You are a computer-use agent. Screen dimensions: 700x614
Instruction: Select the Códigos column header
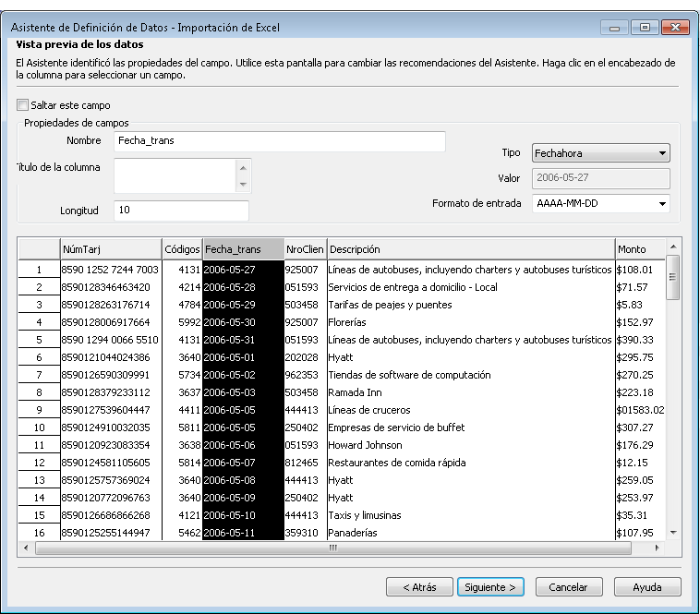point(182,249)
